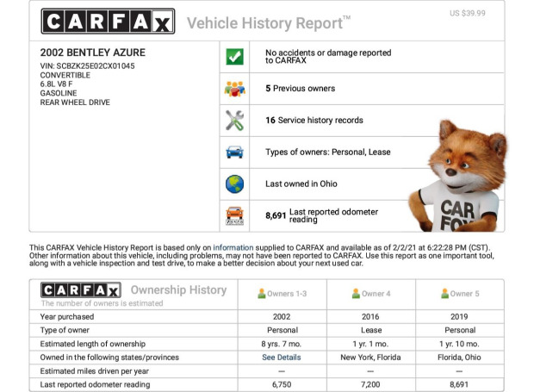Click the year purchased '2016' cell
Screen dimensions: 534x392
click(x=370, y=317)
